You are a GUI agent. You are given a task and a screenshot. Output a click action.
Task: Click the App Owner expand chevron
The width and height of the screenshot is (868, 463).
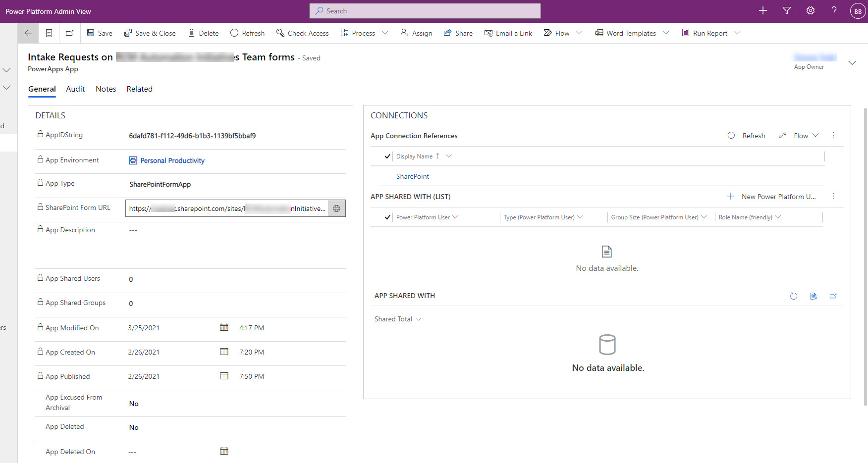click(x=853, y=63)
